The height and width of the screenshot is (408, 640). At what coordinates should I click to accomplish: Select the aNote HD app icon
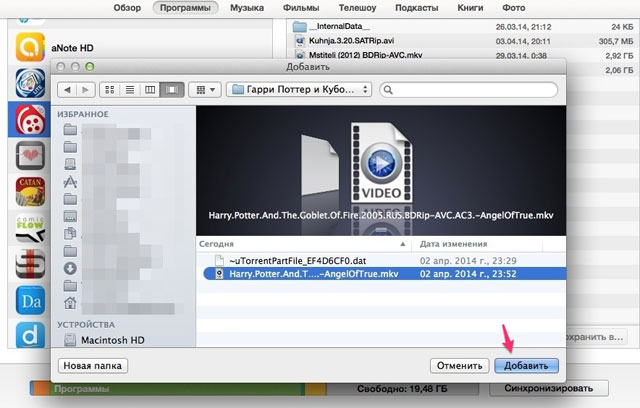click(x=30, y=47)
